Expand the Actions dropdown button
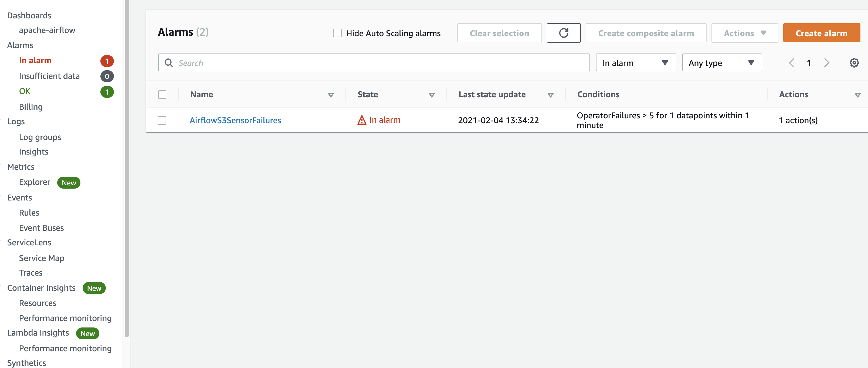This screenshot has width=868, height=368. (744, 33)
